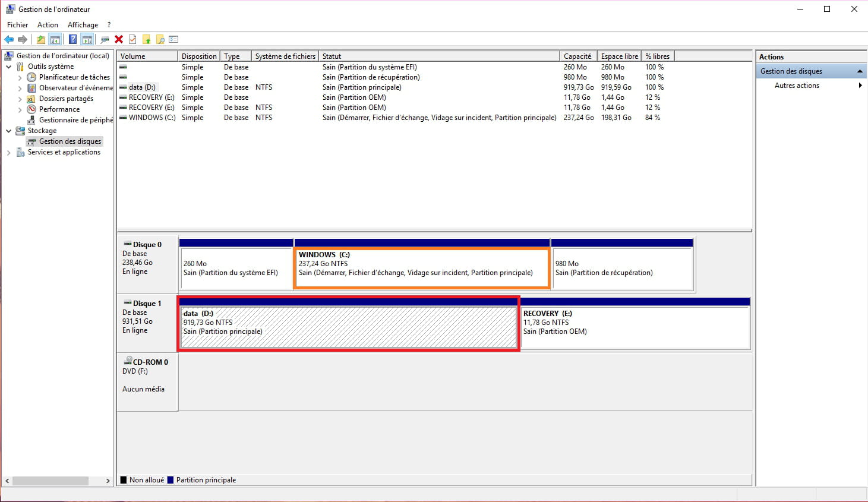This screenshot has width=868, height=502.
Task: Select the RECOVERY (E:) partition on Disque 1
Action: coord(635,327)
